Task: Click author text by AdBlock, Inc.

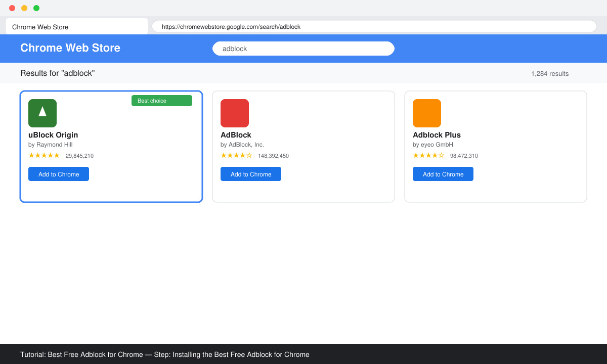Action: [x=242, y=145]
